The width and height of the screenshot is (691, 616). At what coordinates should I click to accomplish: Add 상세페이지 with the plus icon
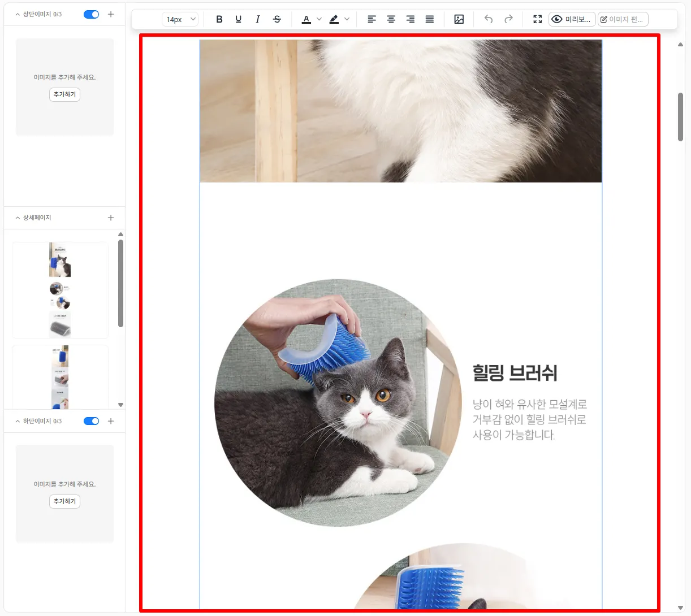[x=111, y=218]
